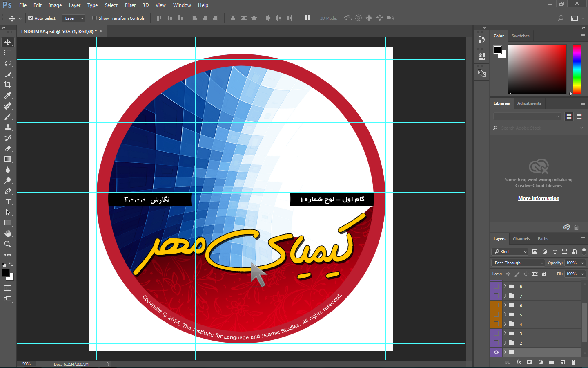Image resolution: width=588 pixels, height=368 pixels.
Task: Switch to the Channels tab
Action: point(521,239)
